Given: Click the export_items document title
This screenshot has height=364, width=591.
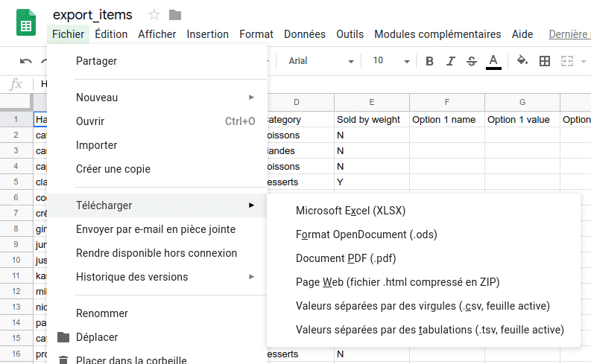Looking at the screenshot, I should (x=92, y=15).
